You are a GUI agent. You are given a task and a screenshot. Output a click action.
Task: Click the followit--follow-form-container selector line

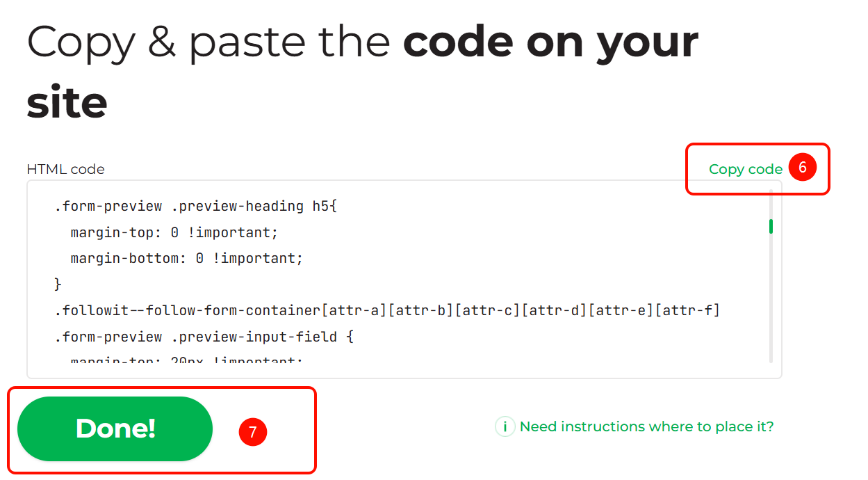(x=387, y=310)
